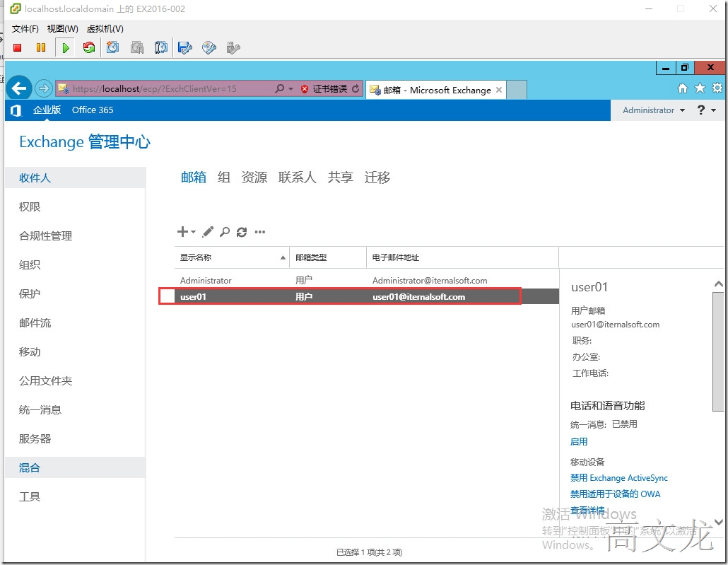Click the CD/DVD connection toolbar icon
Screen dimensions: 728x565
pos(209,47)
